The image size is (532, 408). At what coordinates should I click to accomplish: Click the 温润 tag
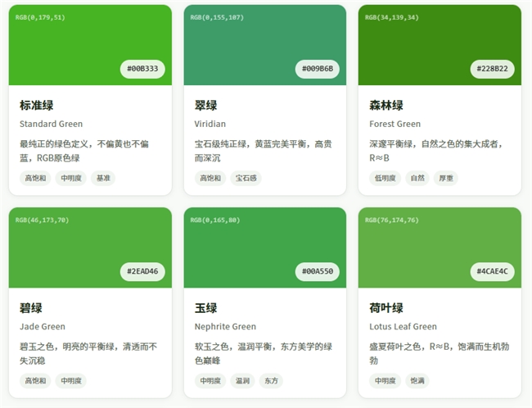242,381
